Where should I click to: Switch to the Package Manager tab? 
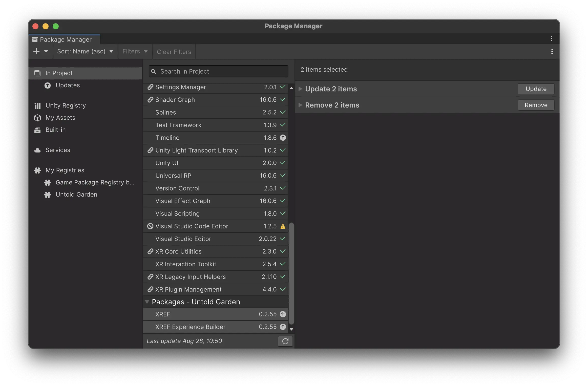point(65,39)
